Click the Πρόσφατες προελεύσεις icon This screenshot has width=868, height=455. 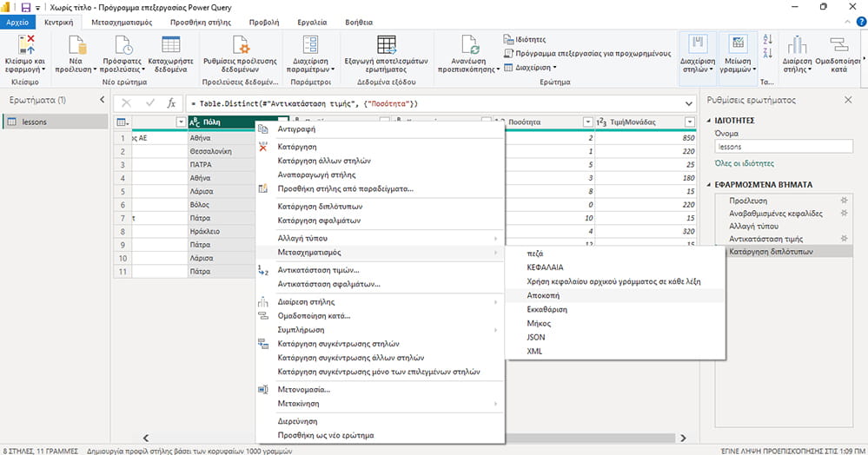tap(123, 44)
